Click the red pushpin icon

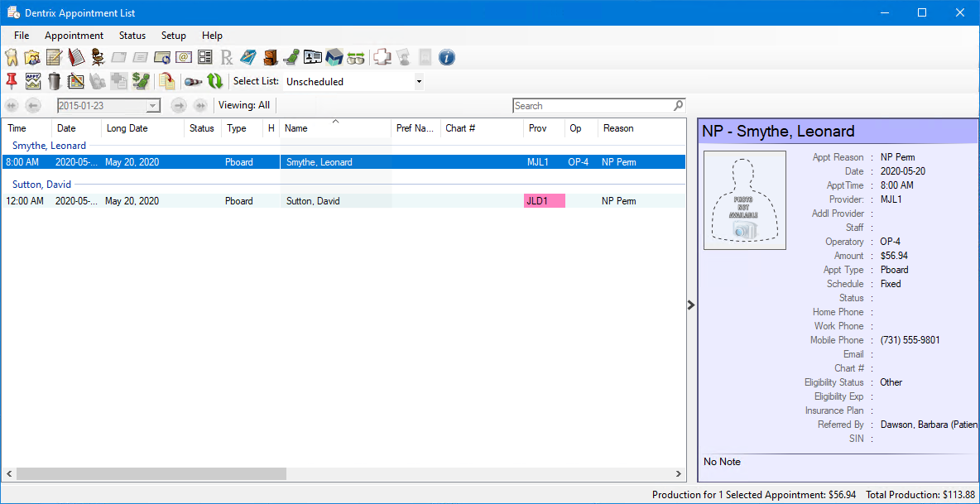coord(12,81)
